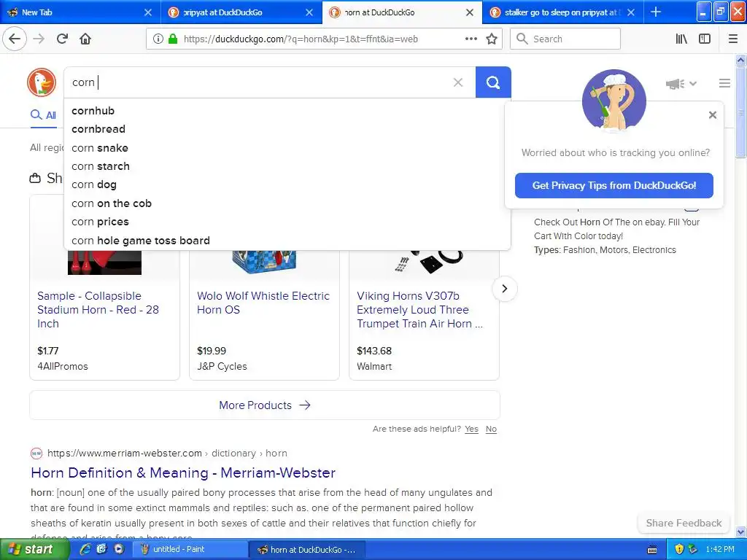Open page actions three-dot menu

pyautogui.click(x=471, y=39)
